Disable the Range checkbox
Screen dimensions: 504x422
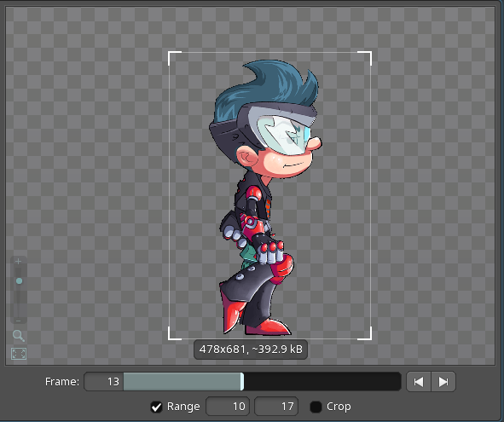coord(157,407)
